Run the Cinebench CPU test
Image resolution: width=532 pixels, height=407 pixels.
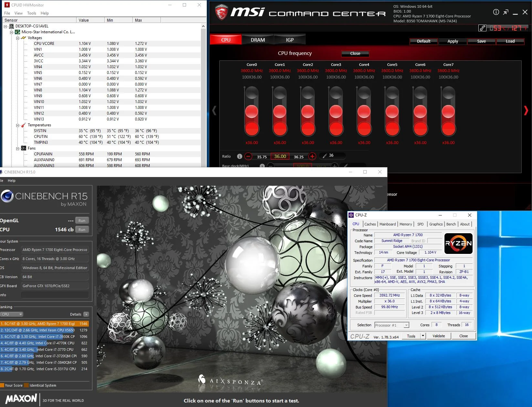point(82,230)
